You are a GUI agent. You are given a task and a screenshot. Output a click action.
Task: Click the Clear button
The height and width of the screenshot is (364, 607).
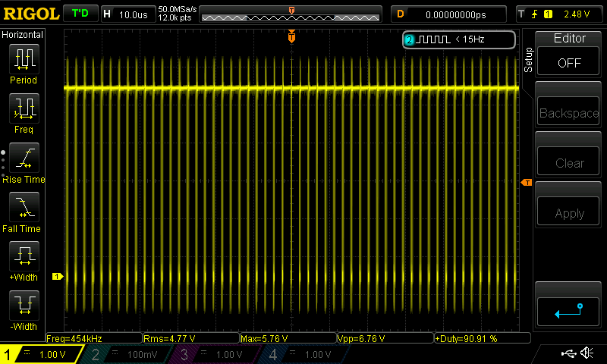568,162
